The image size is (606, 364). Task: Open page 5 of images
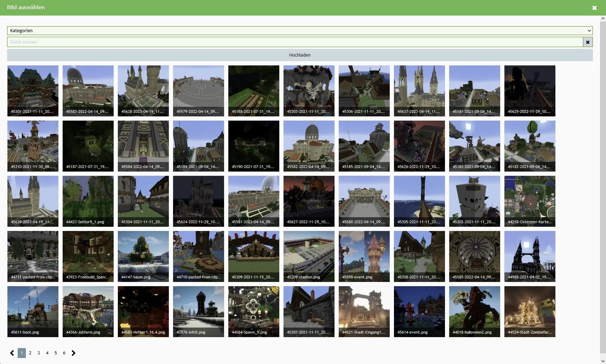click(56, 353)
